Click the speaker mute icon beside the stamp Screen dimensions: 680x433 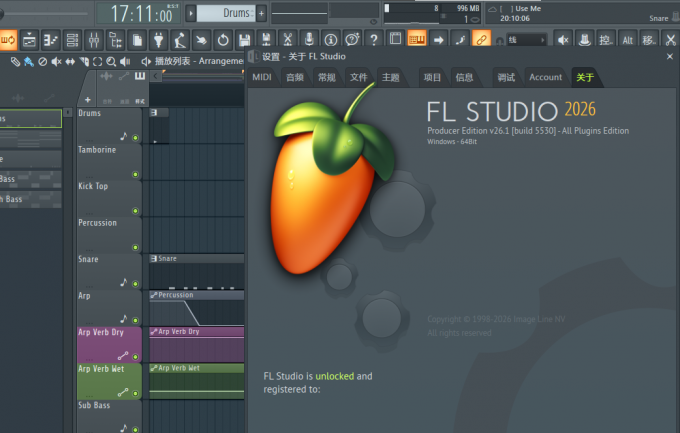tap(563, 40)
